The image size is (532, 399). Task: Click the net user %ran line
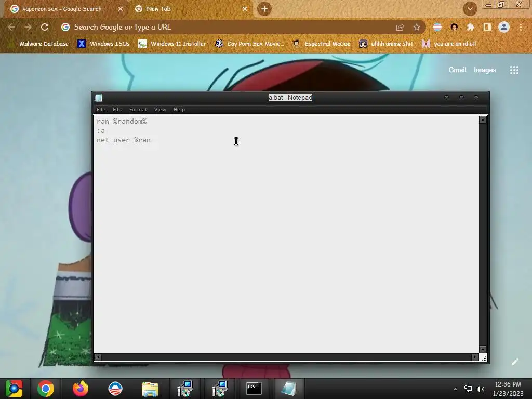pyautogui.click(x=124, y=140)
